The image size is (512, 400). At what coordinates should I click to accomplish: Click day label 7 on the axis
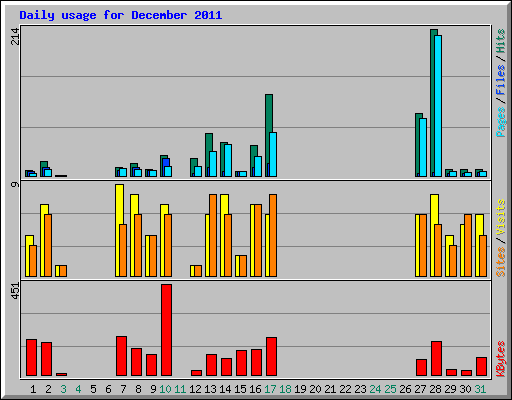pos(123,389)
